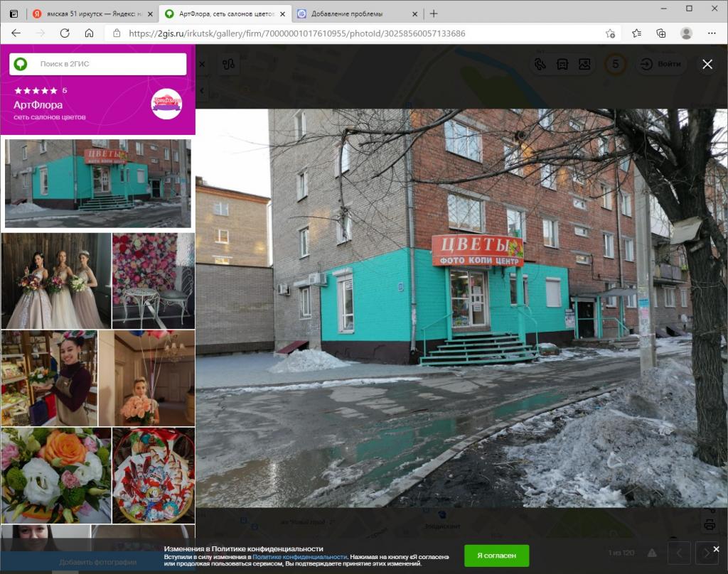Image resolution: width=728 pixels, height=574 pixels.
Task: Refresh the current page
Action: point(65,33)
